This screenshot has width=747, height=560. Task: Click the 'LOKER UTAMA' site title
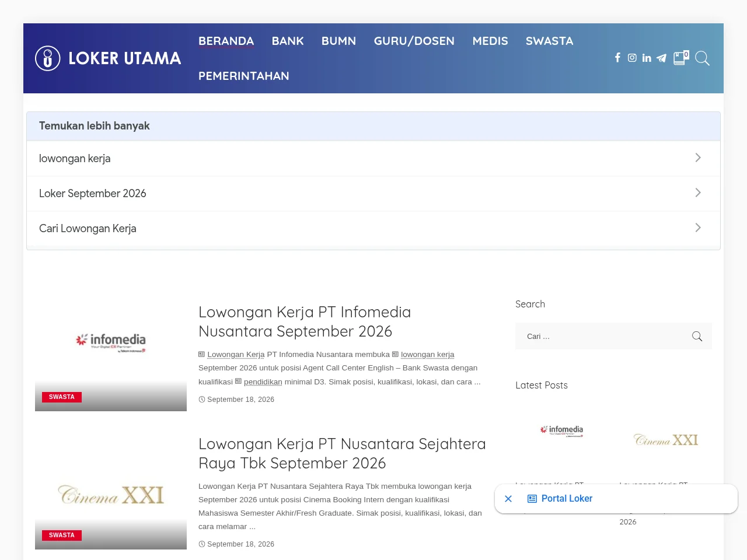(125, 58)
